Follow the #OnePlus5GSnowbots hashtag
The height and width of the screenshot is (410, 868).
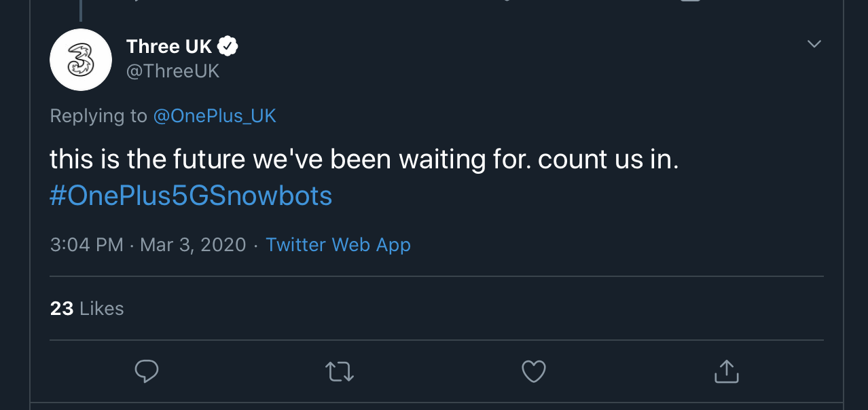tap(191, 195)
